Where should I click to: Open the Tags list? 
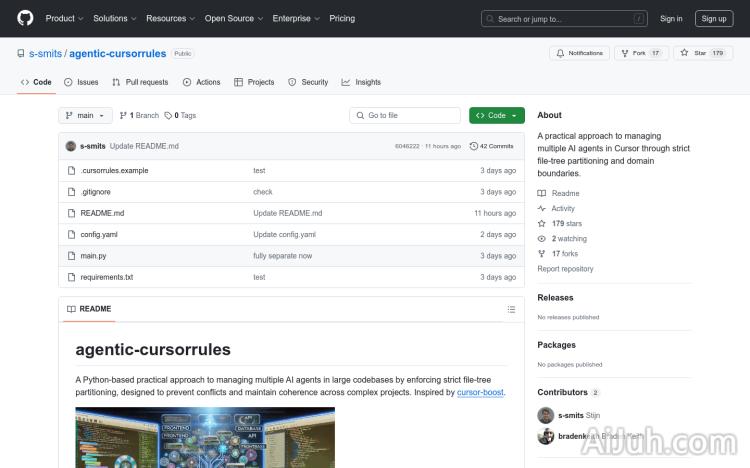tap(180, 116)
